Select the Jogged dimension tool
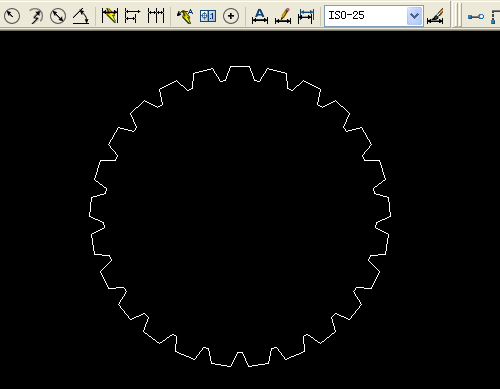 tap(35, 16)
